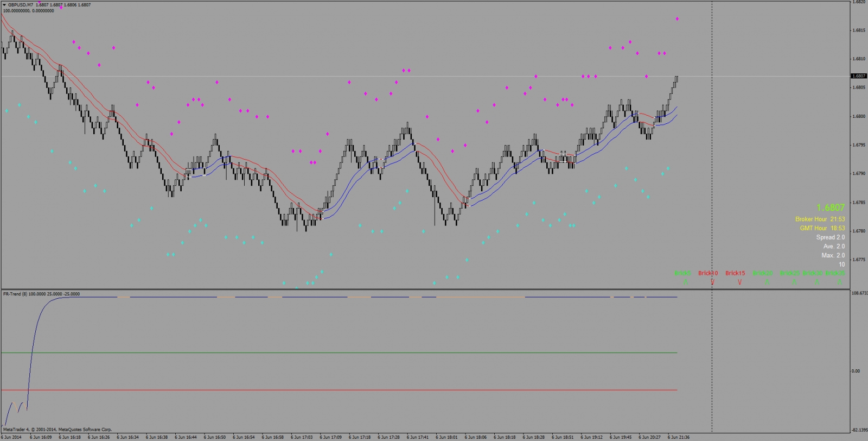This screenshot has height=441, width=868.
Task: Click the red Brick15 down arrow
Action: (x=739, y=282)
